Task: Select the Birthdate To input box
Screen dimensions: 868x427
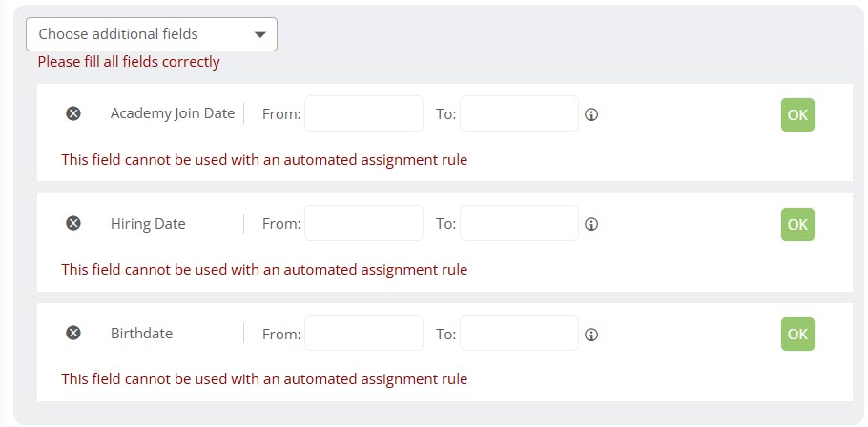Action: pyautogui.click(x=519, y=334)
